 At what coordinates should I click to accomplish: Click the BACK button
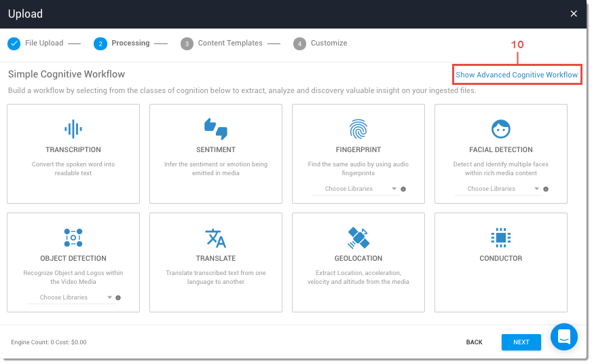click(x=474, y=342)
